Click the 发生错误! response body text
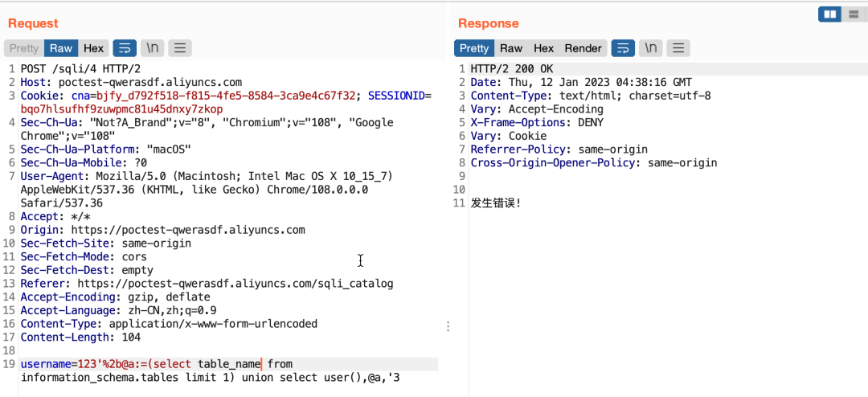Viewport: 868px width, 397px height. click(496, 203)
